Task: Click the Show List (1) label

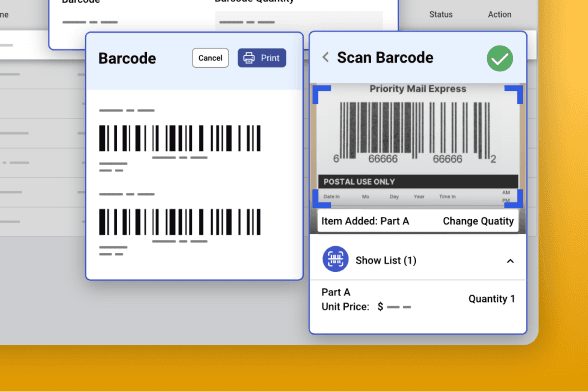Action: coord(386,260)
